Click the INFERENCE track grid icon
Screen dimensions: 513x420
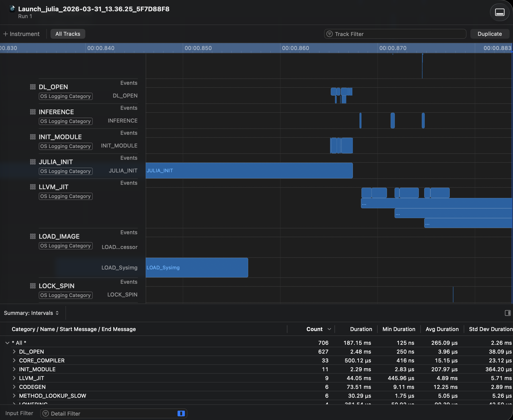33,112
